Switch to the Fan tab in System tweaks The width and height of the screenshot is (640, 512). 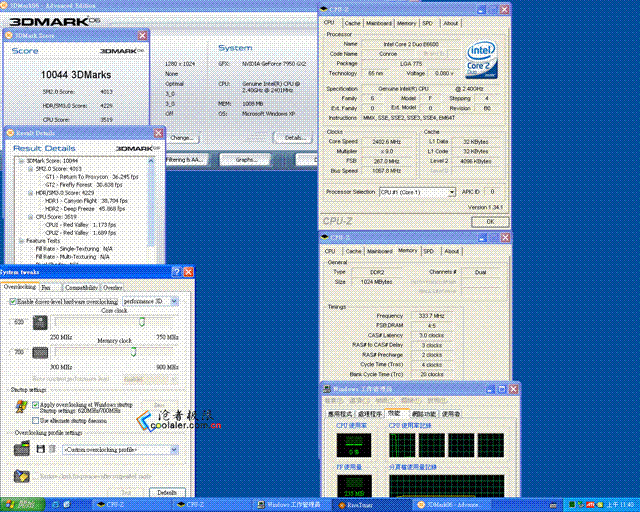[50, 287]
